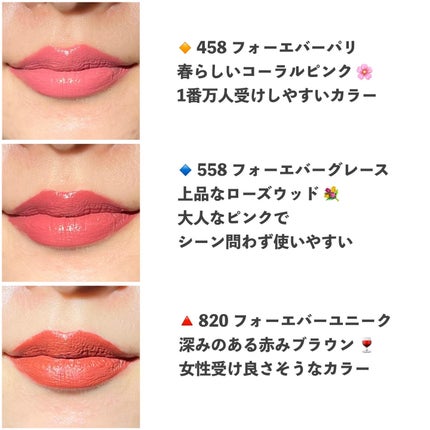
Task: Click the text 上品なローズウッド
Action: click(x=248, y=194)
